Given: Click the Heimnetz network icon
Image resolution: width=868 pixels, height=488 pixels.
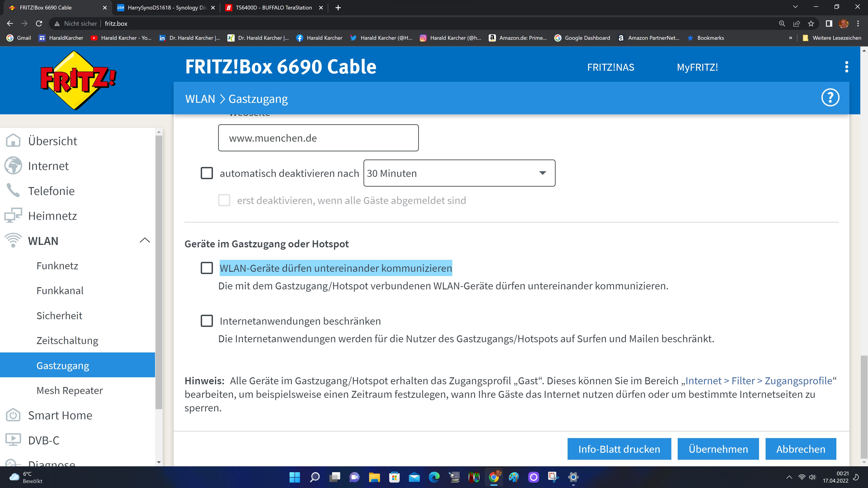Looking at the screenshot, I should coord(14,216).
